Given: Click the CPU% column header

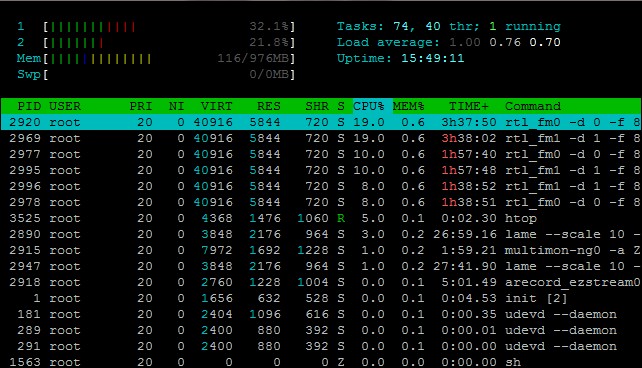Looking at the screenshot, I should point(368,106).
